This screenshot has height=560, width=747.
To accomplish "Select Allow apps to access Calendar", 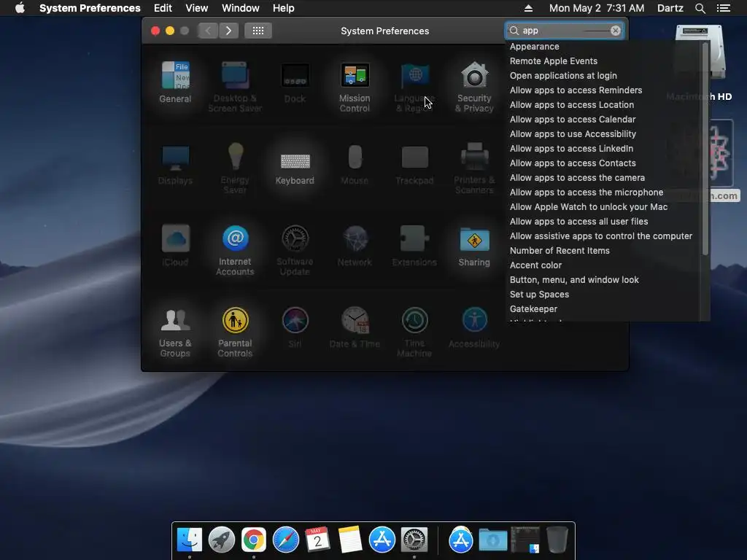I will (x=573, y=120).
